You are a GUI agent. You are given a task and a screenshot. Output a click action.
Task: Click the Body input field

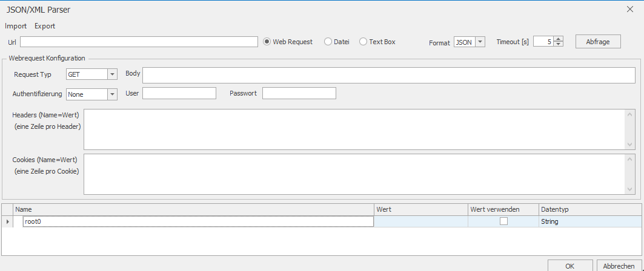388,76
